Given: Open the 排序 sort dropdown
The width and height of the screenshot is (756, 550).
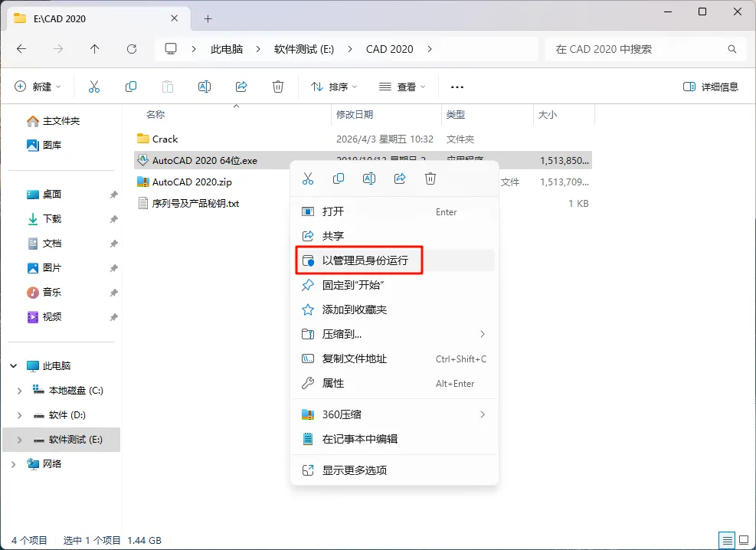Looking at the screenshot, I should pyautogui.click(x=334, y=87).
